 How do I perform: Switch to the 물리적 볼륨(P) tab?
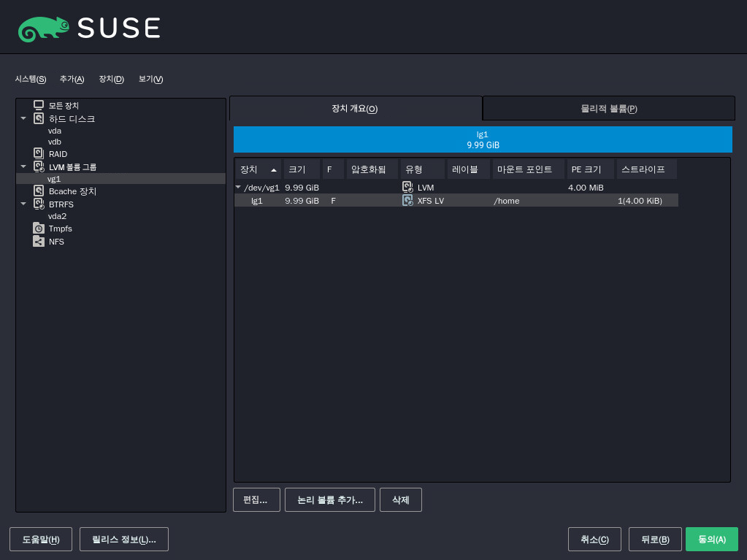click(x=608, y=109)
